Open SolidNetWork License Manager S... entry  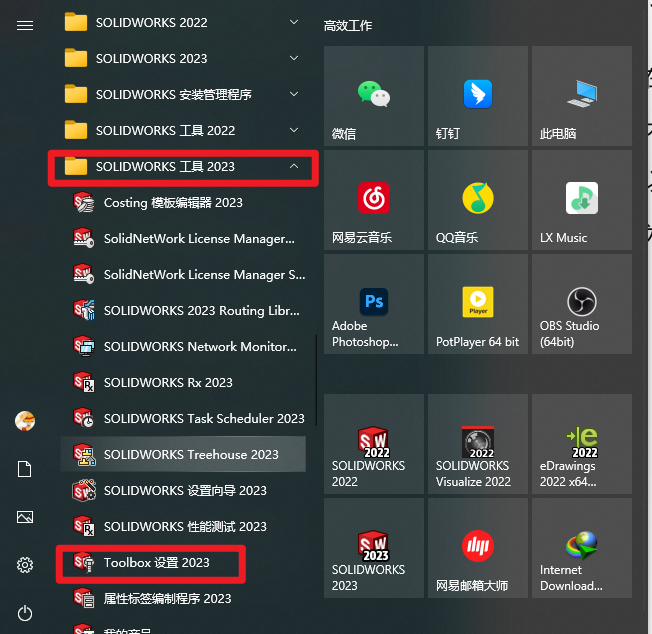(x=183, y=274)
